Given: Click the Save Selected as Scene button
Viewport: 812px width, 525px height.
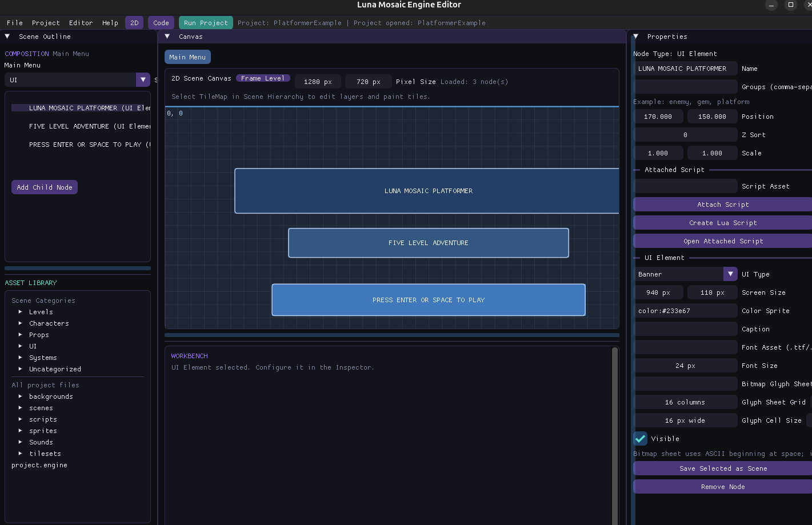Looking at the screenshot, I should click(x=723, y=468).
